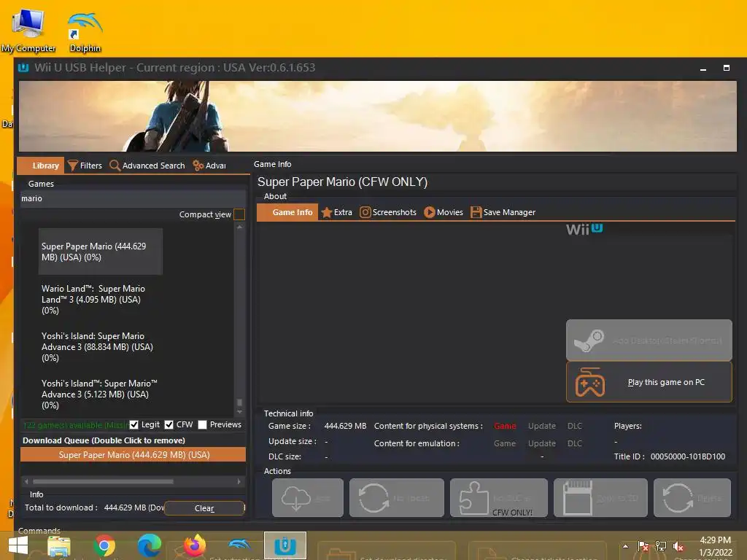Switch to the Advanced Search tab
Viewport: 747px width, 560px height.
click(147, 166)
